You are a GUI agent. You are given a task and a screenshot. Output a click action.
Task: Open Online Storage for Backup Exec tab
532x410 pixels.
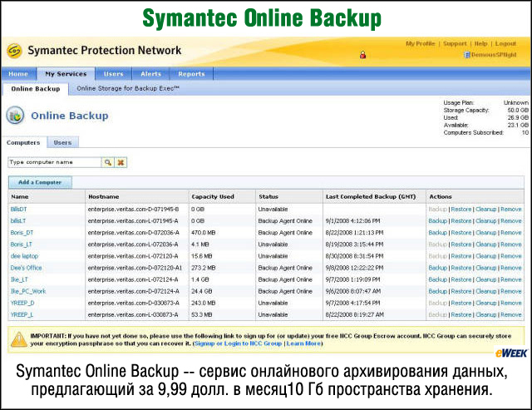point(128,88)
